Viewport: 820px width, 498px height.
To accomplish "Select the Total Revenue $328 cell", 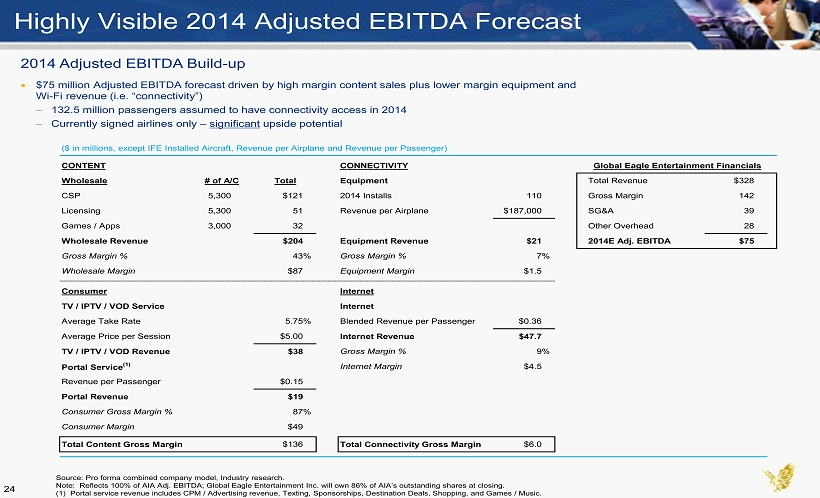I will click(x=743, y=180).
